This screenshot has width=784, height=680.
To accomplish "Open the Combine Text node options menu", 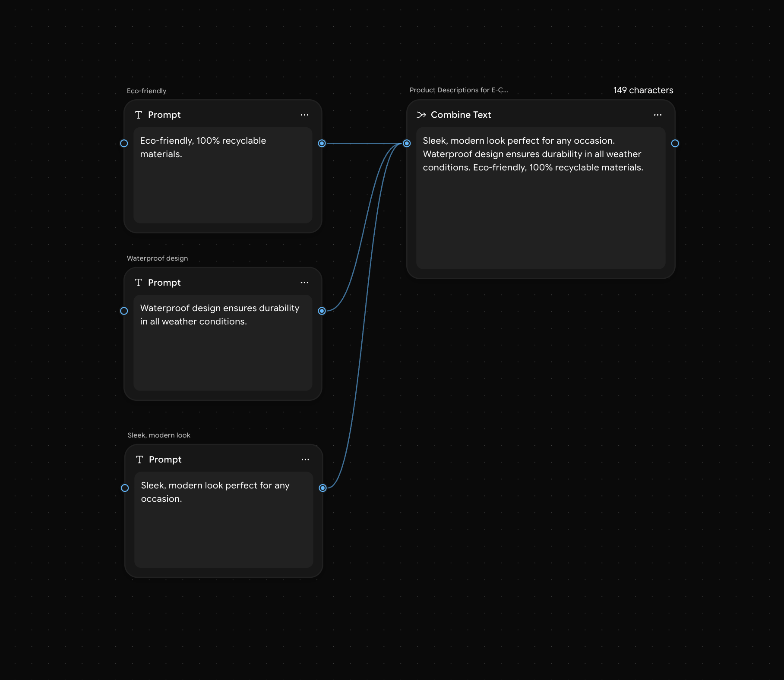I will click(658, 115).
